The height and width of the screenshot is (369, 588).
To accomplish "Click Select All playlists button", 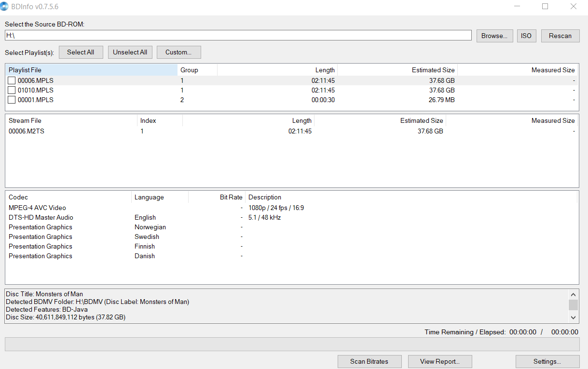I will pos(81,52).
